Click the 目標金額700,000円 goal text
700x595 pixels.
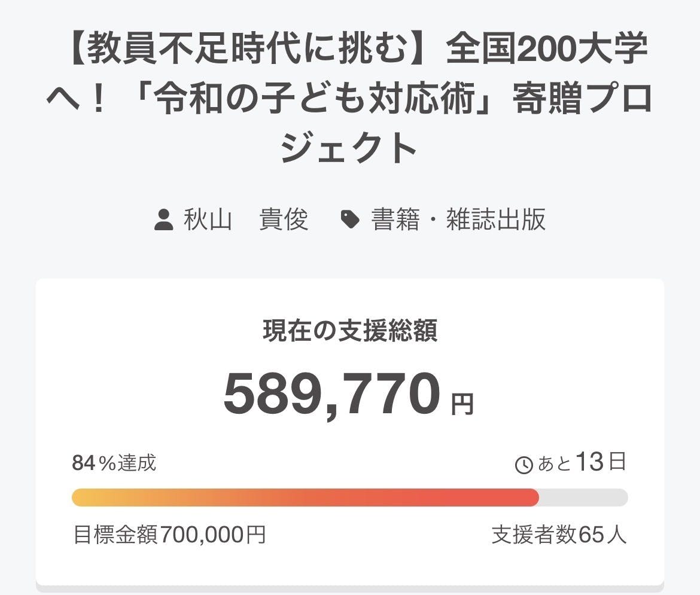pyautogui.click(x=169, y=535)
